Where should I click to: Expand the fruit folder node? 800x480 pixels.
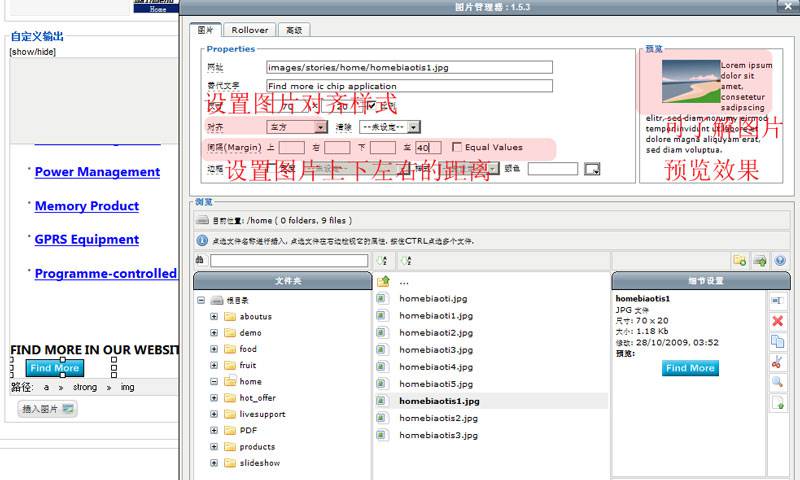pos(214,365)
